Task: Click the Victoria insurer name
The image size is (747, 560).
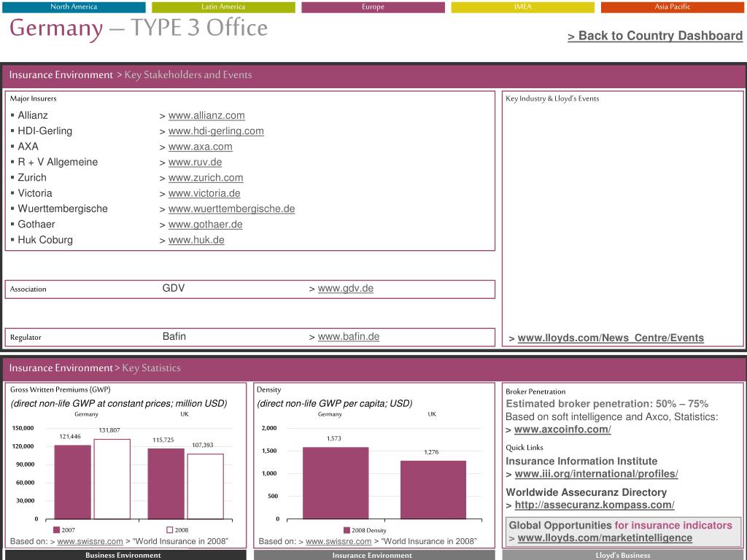Action: 35,193
